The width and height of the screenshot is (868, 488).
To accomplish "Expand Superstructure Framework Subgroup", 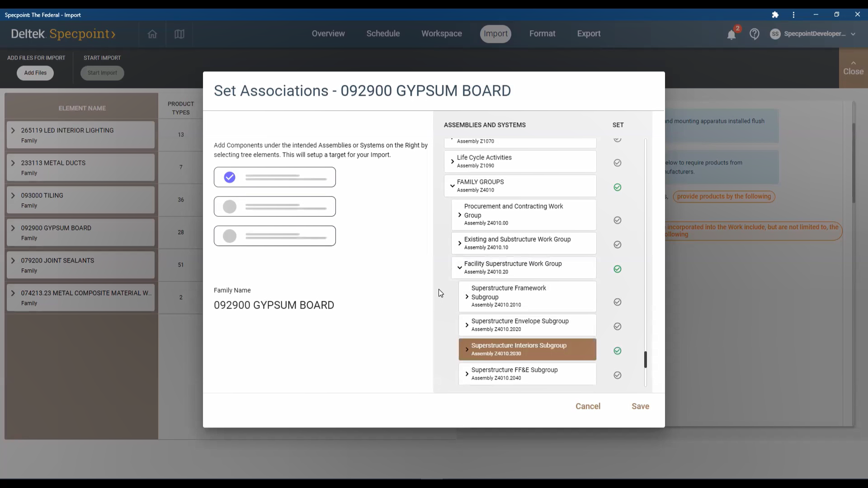I will tap(467, 297).
